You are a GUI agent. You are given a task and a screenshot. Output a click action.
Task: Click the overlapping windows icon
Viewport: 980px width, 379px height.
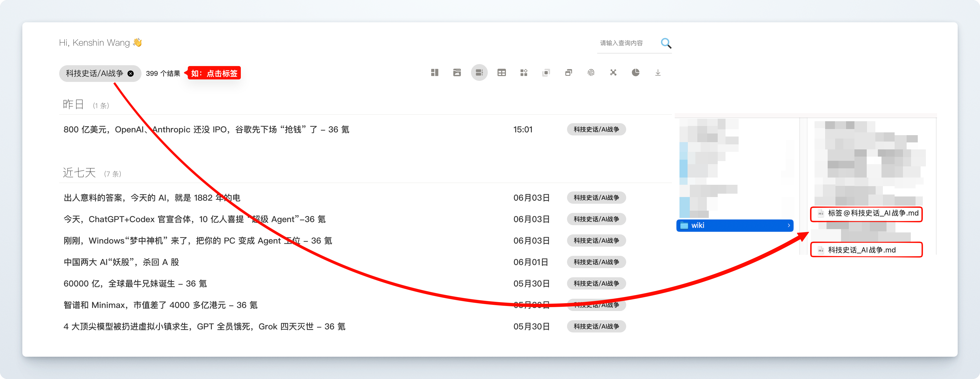click(568, 72)
